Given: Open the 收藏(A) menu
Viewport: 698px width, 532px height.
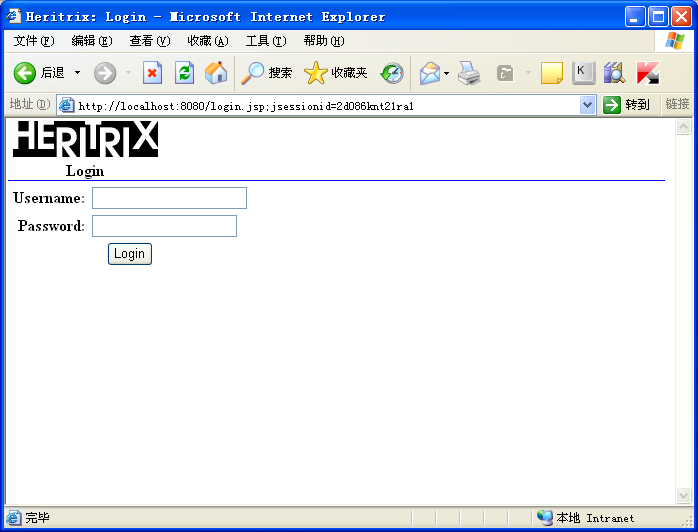Looking at the screenshot, I should (207, 41).
